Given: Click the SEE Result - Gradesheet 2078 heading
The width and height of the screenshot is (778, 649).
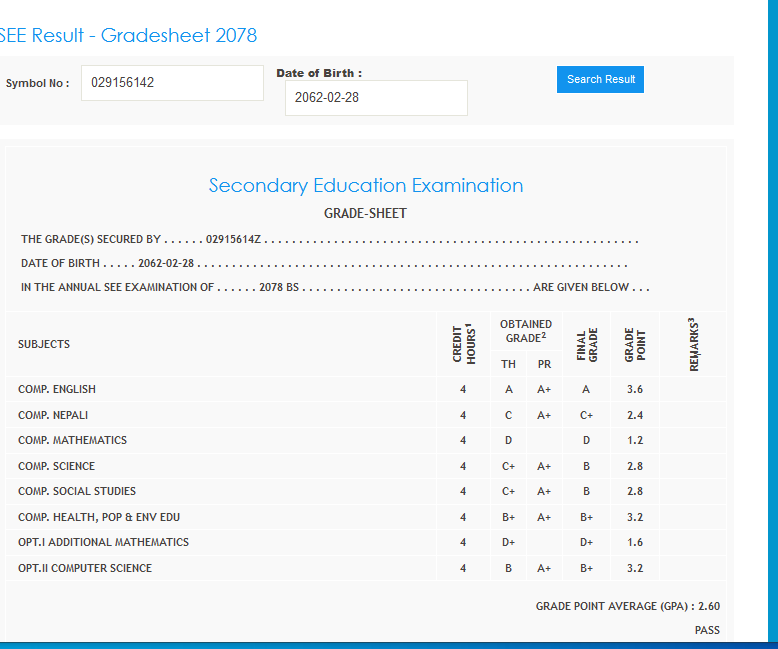Looking at the screenshot, I should (x=128, y=36).
